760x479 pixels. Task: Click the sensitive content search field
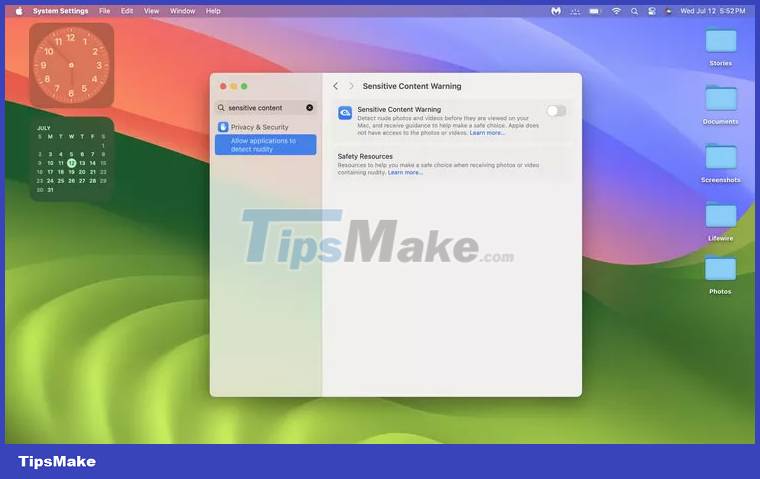(266, 108)
